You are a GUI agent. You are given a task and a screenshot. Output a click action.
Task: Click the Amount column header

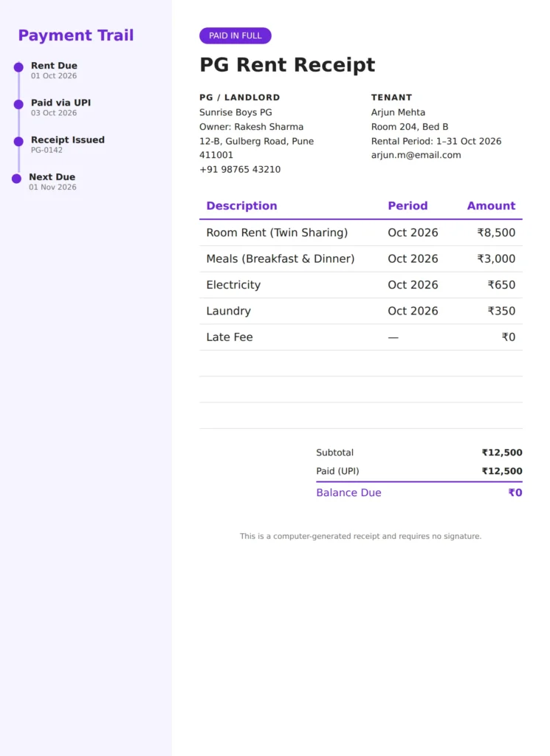[491, 206]
